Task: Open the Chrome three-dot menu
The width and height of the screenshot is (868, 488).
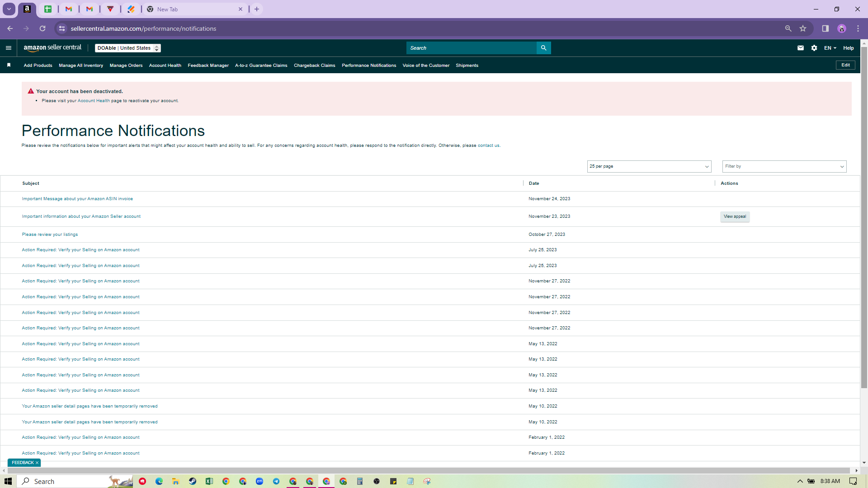Action: coord(858,28)
